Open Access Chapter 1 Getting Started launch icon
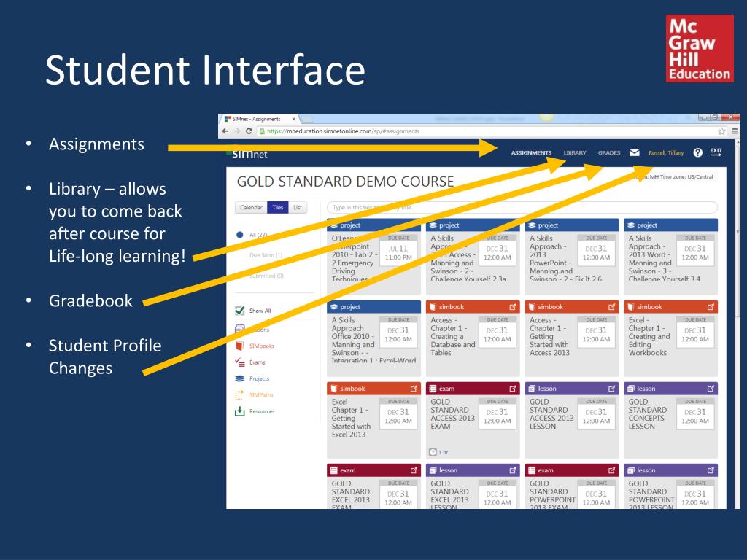The image size is (747, 560). [612, 307]
